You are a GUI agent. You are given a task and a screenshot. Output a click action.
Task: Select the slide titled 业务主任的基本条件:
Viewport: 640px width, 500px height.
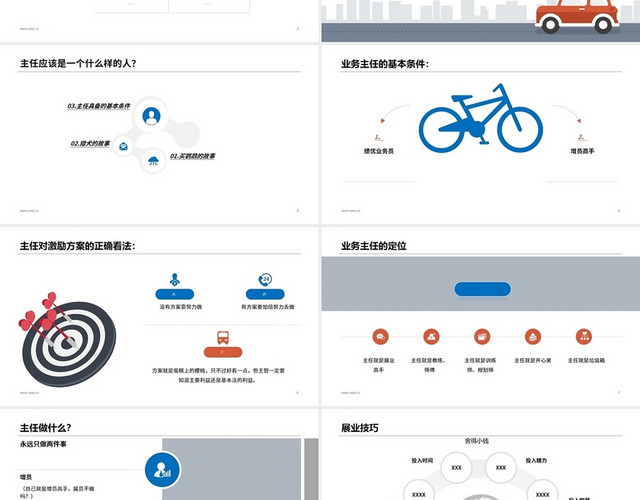[481, 134]
